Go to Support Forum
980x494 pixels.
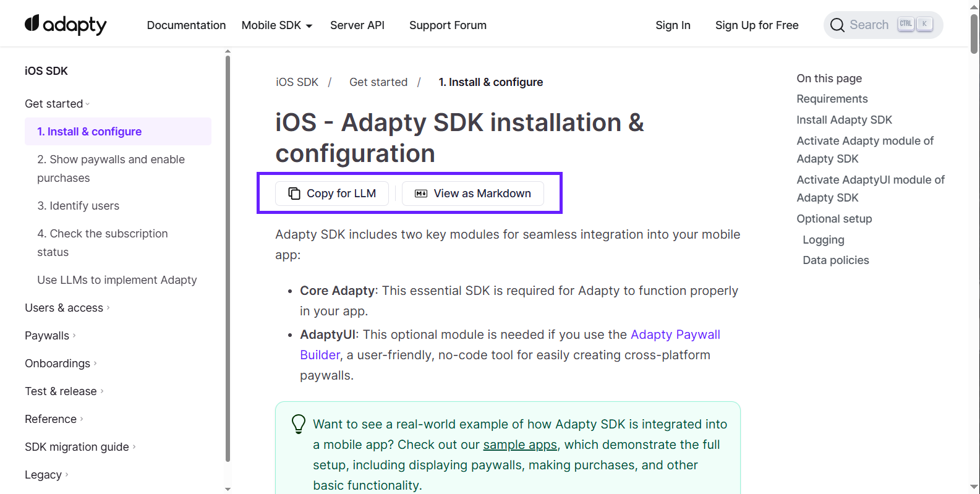(448, 25)
